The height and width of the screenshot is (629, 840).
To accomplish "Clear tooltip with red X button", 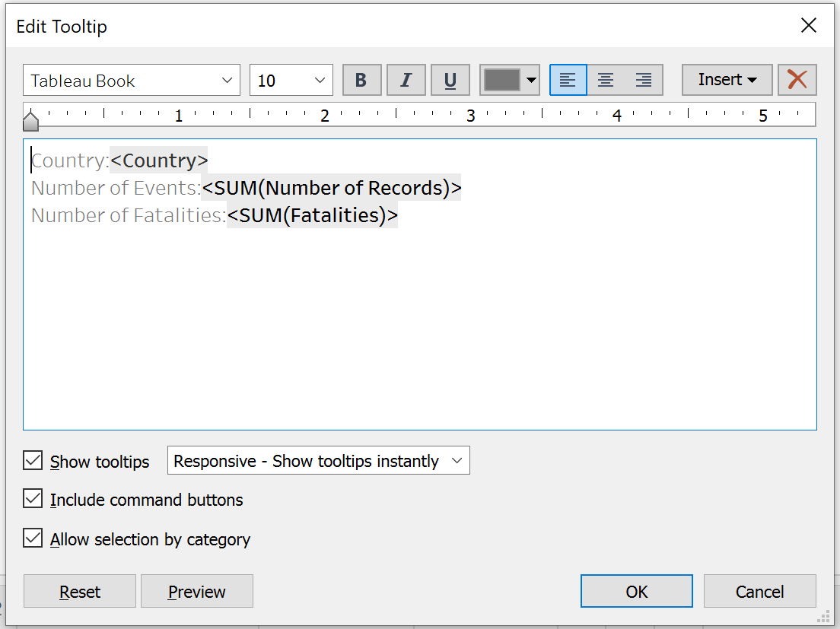I will [x=797, y=80].
